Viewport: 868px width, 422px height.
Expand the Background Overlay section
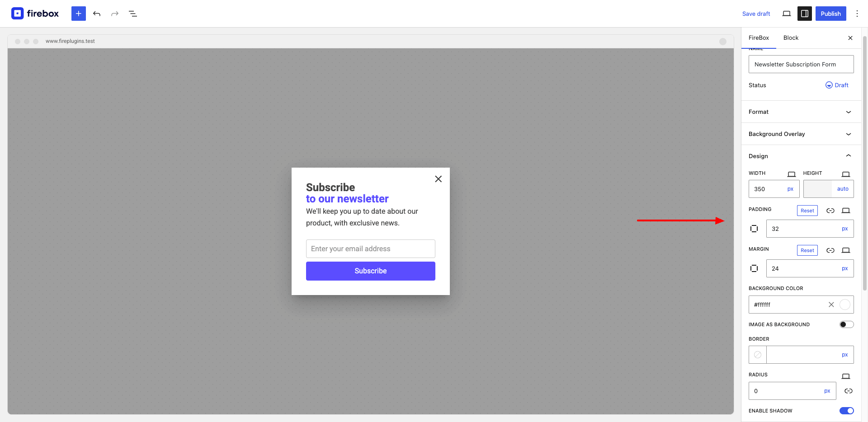pos(800,134)
